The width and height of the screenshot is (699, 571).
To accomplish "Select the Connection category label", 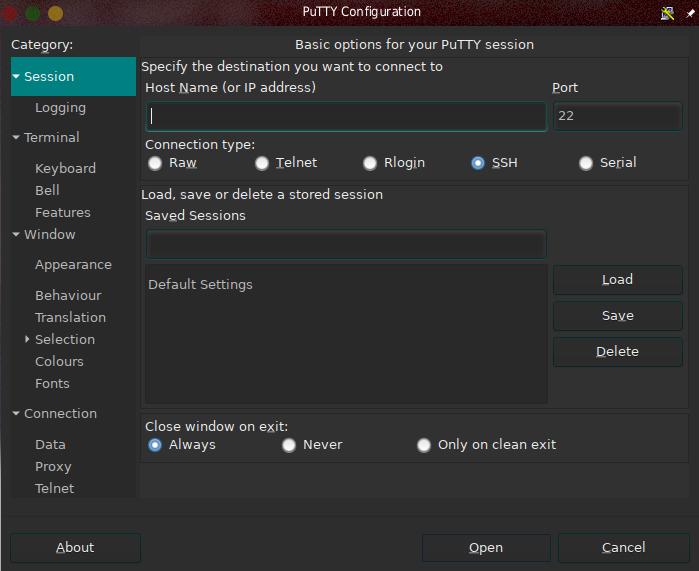I will coord(60,414).
